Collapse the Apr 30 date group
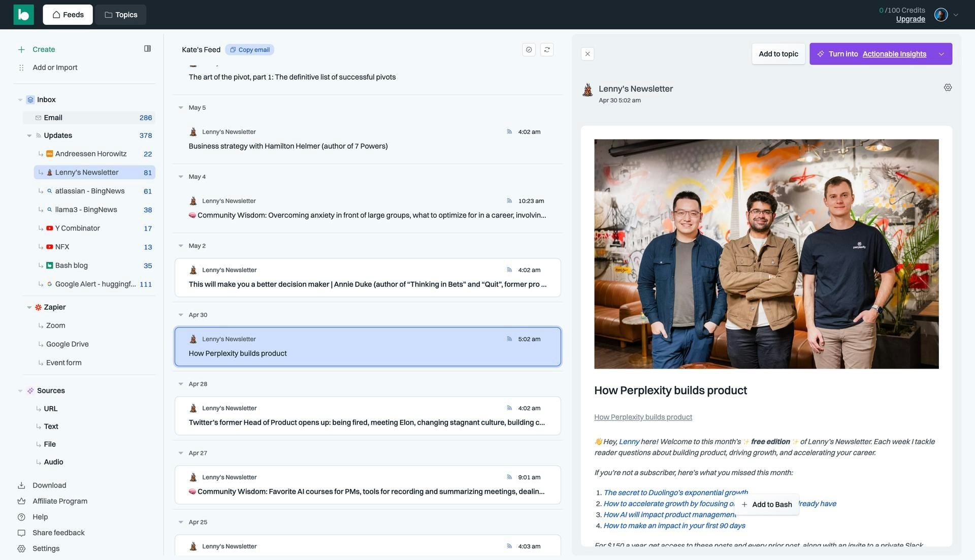Viewport: 975px width, 560px height. [181, 315]
